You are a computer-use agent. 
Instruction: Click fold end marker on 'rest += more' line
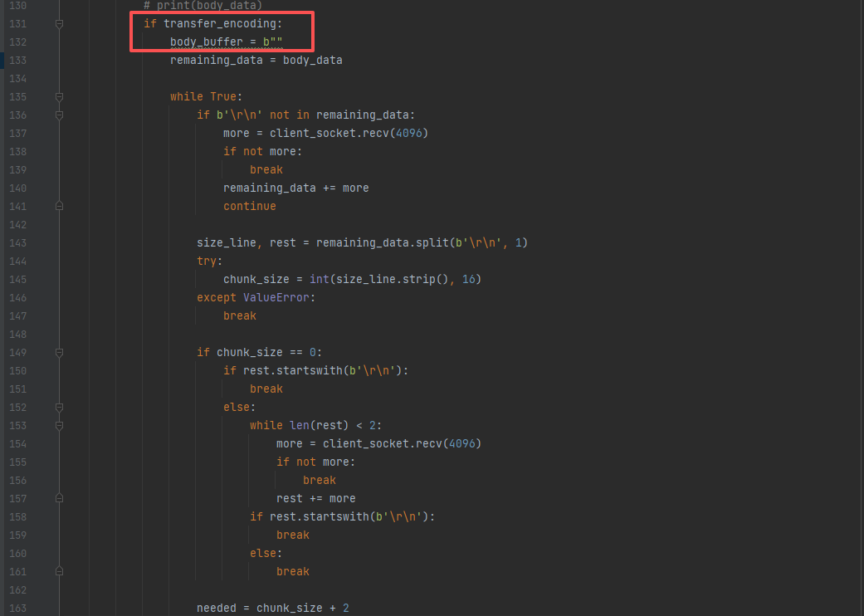59,498
